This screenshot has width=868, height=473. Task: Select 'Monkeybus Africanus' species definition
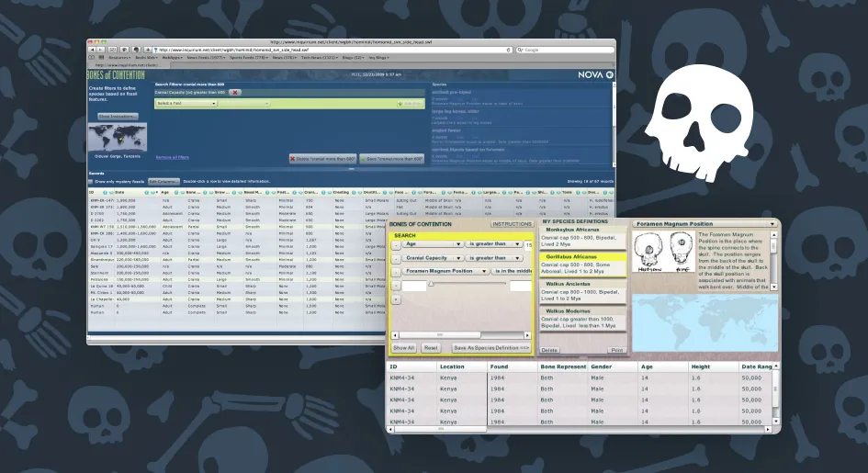tap(583, 237)
